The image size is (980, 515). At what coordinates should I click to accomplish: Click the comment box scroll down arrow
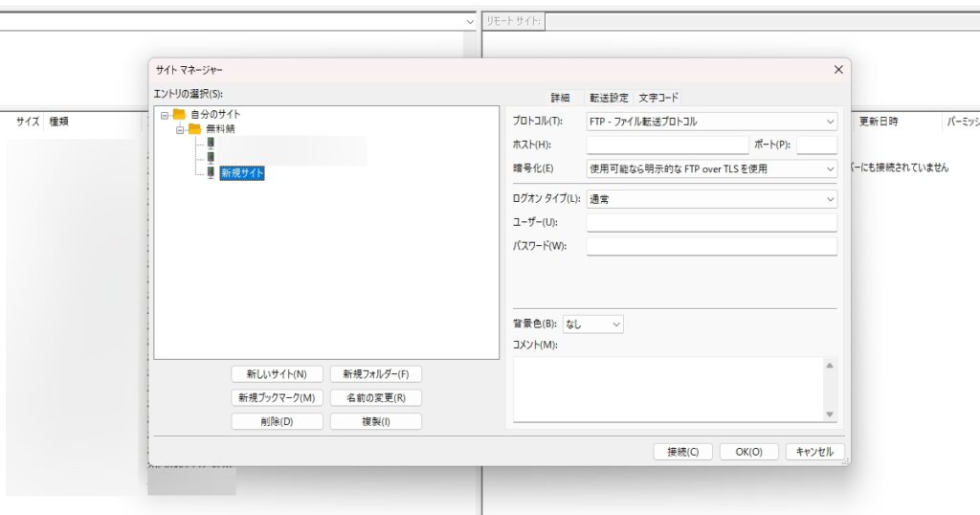tap(829, 414)
